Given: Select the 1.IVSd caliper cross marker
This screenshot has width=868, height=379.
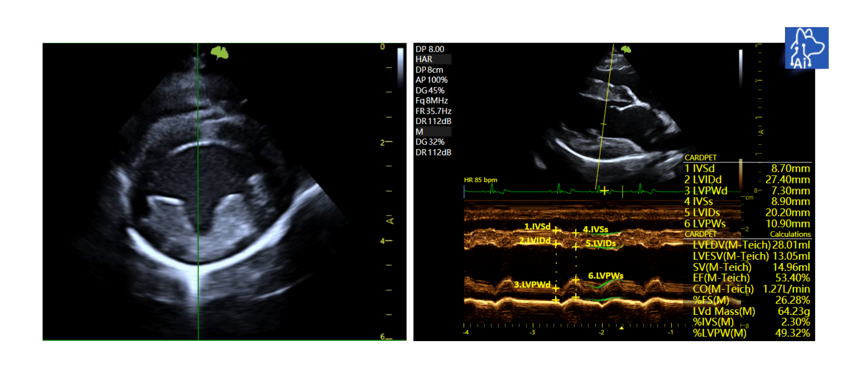Looking at the screenshot, I should tap(556, 230).
